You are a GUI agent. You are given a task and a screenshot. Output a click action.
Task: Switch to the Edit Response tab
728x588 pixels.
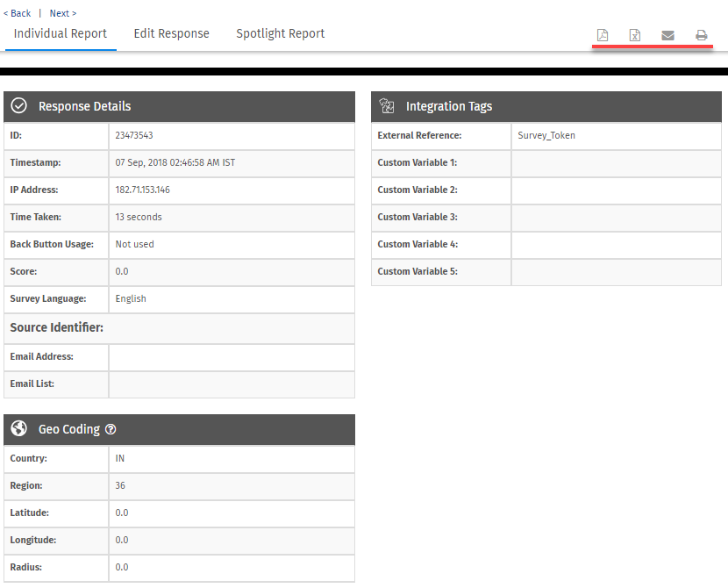pos(171,33)
